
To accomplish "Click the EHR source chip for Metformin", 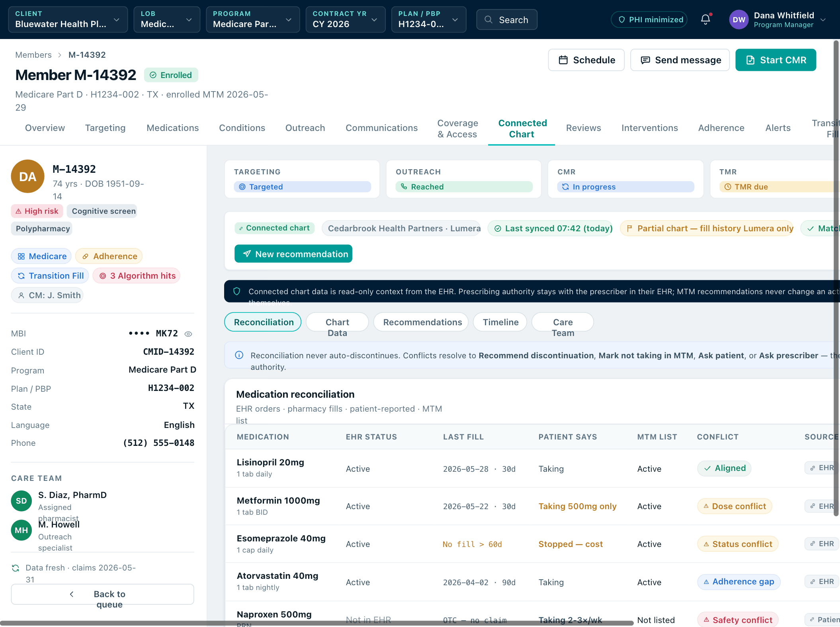I will 821,506.
